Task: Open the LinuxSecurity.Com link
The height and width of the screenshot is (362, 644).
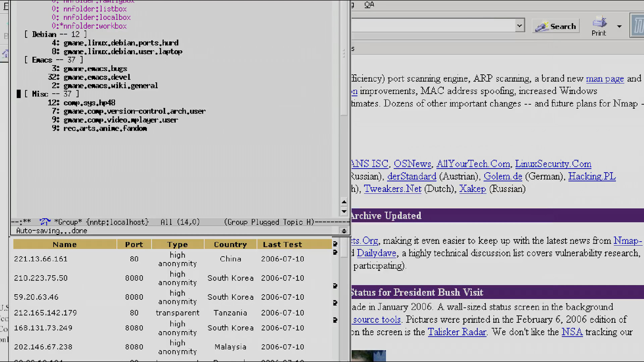Action: (x=553, y=164)
